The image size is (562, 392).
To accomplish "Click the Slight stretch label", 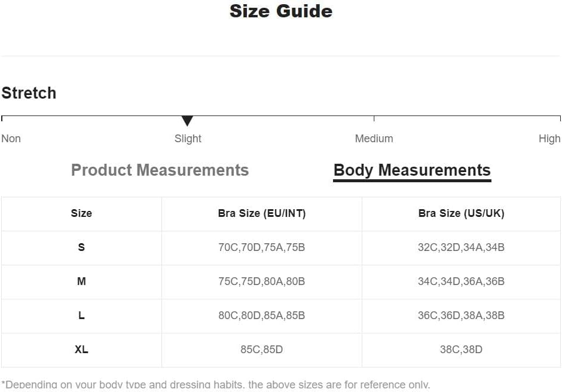I will tap(188, 138).
